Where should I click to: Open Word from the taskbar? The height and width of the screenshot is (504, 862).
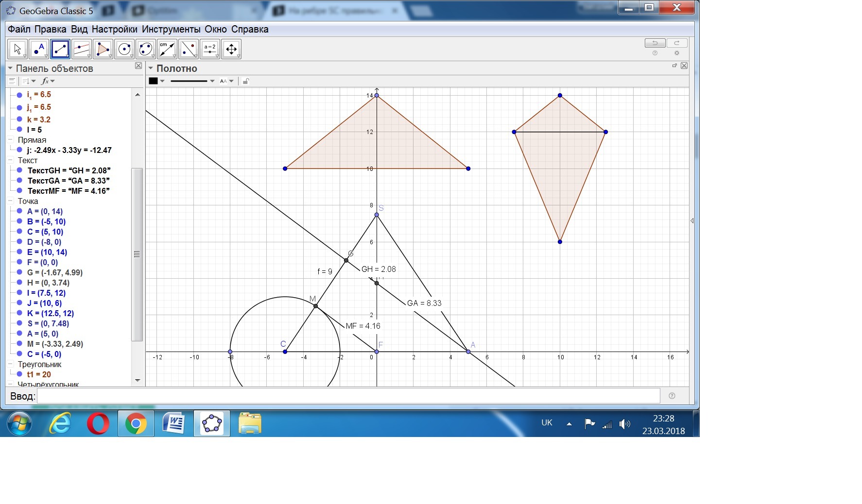[174, 424]
